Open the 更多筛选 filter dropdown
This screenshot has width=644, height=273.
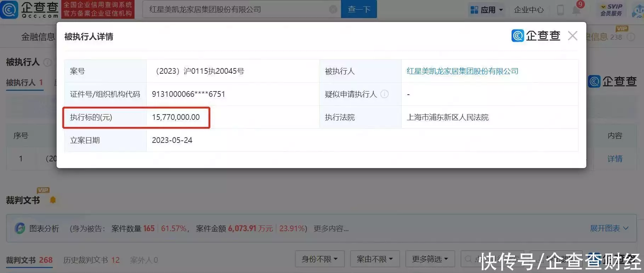click(x=430, y=259)
